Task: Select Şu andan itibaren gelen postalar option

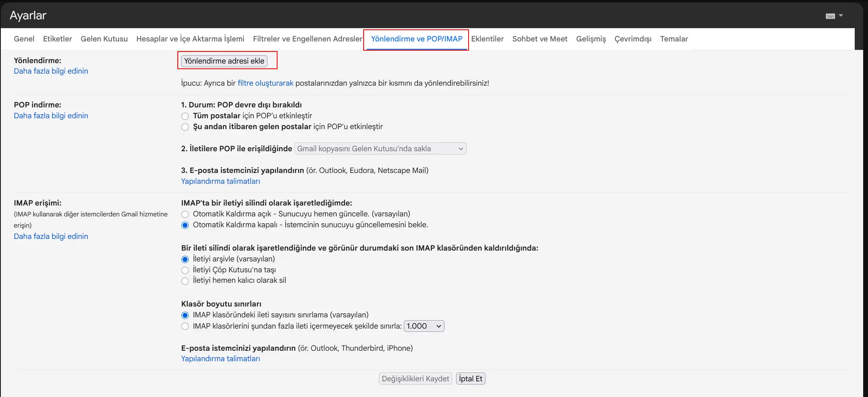Action: pyautogui.click(x=185, y=127)
